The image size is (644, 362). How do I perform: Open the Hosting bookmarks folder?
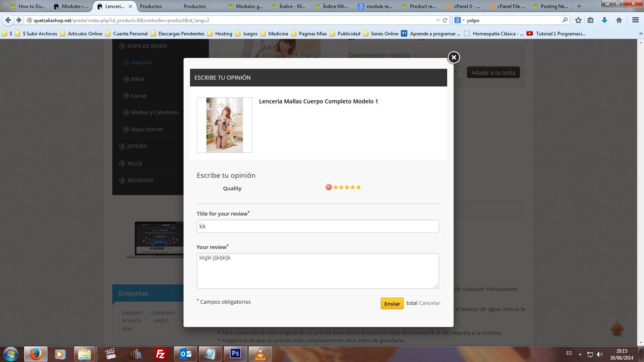point(220,34)
